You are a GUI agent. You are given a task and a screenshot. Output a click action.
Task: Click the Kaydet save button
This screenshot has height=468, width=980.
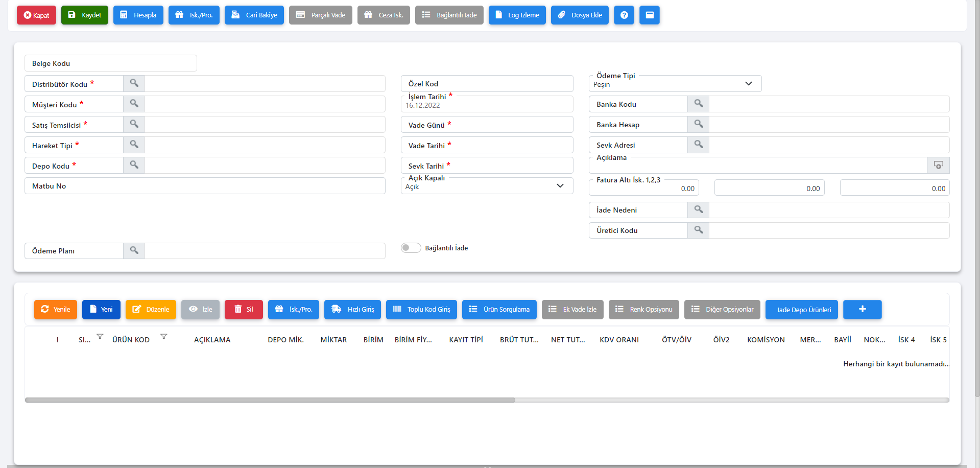(x=85, y=15)
